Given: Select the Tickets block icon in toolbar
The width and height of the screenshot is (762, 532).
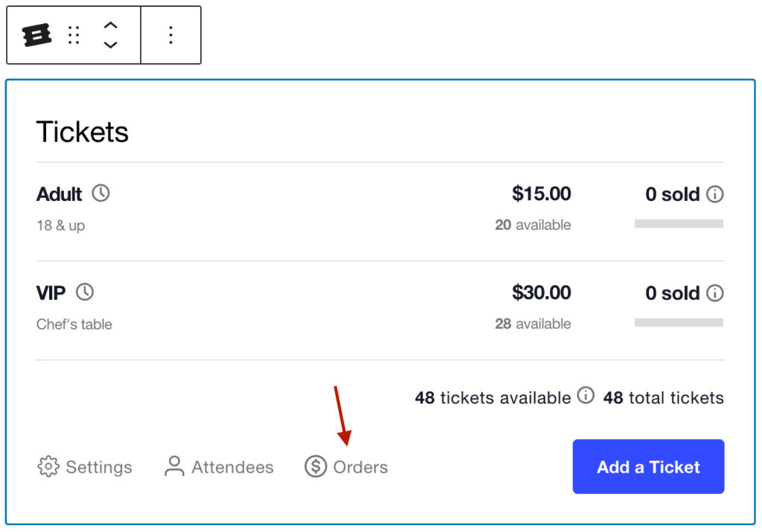Looking at the screenshot, I should [36, 34].
